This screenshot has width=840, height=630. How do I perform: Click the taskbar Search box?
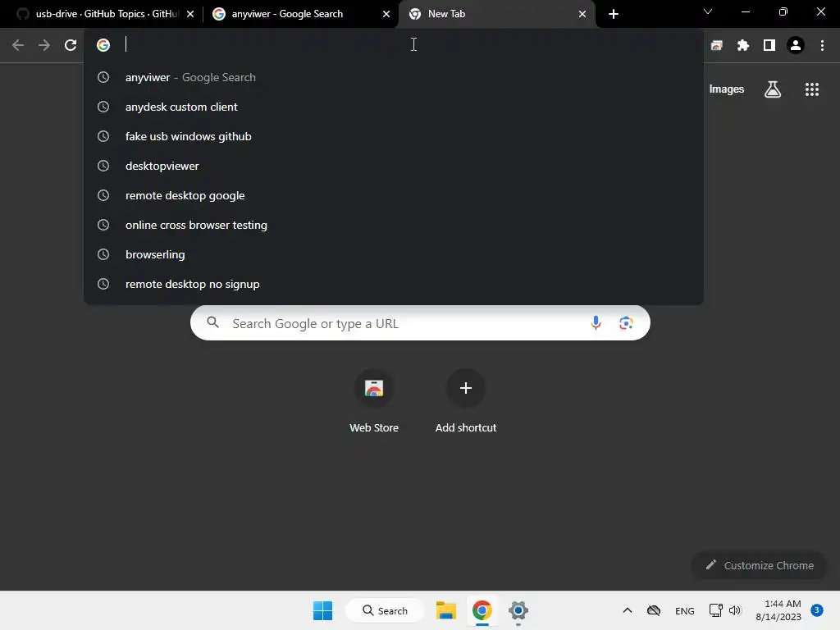coord(385,610)
